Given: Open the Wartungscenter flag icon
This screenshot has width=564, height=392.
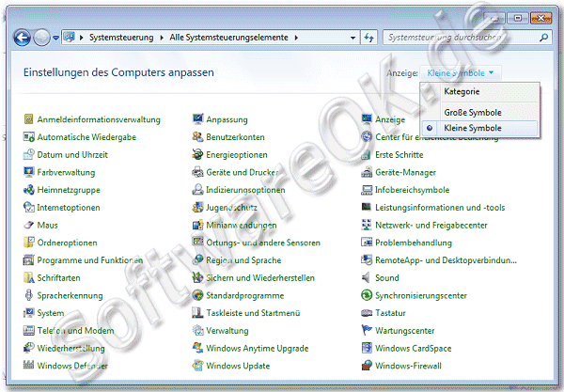Looking at the screenshot, I should [x=367, y=330].
